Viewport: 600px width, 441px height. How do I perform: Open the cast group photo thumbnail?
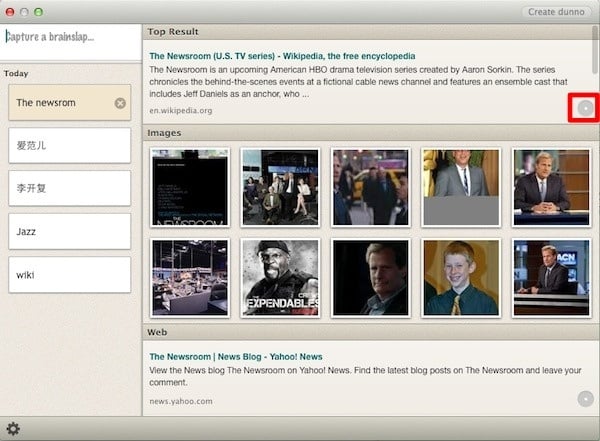coord(280,187)
